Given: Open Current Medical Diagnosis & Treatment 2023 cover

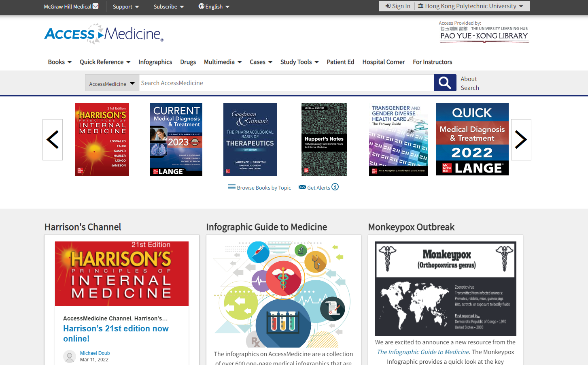Looking at the screenshot, I should click(x=176, y=139).
